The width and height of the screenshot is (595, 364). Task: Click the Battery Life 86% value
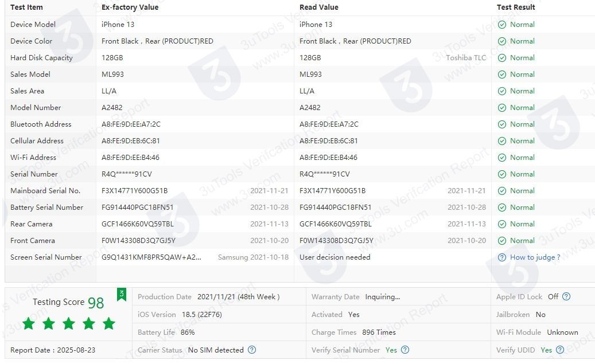(x=188, y=332)
